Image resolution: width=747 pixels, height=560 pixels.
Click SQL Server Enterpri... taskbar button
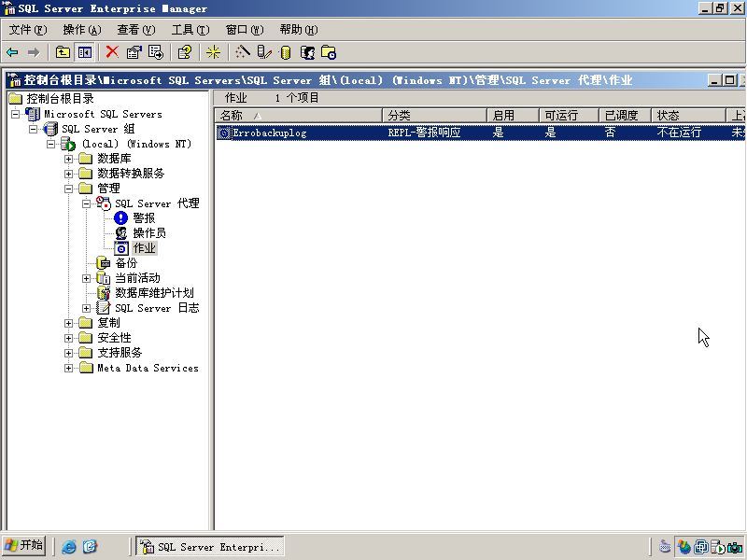pyautogui.click(x=210, y=546)
